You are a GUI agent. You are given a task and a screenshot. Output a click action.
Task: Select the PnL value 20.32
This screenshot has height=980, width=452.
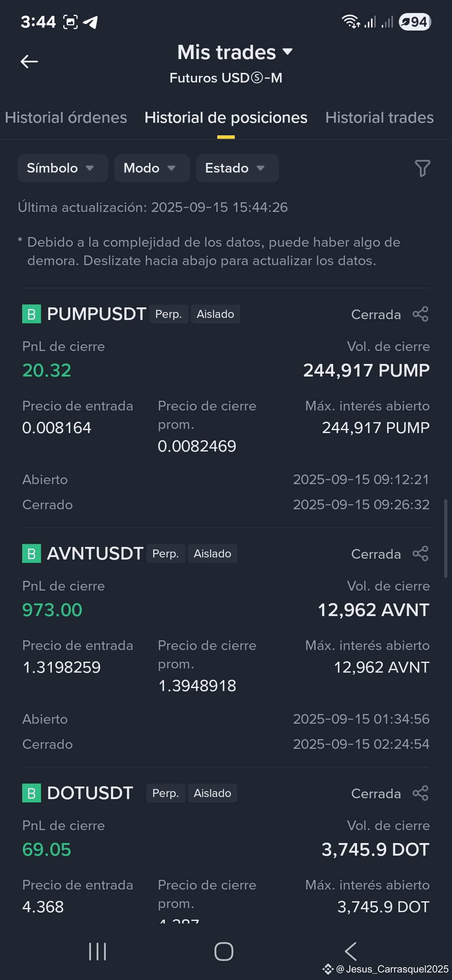[47, 370]
